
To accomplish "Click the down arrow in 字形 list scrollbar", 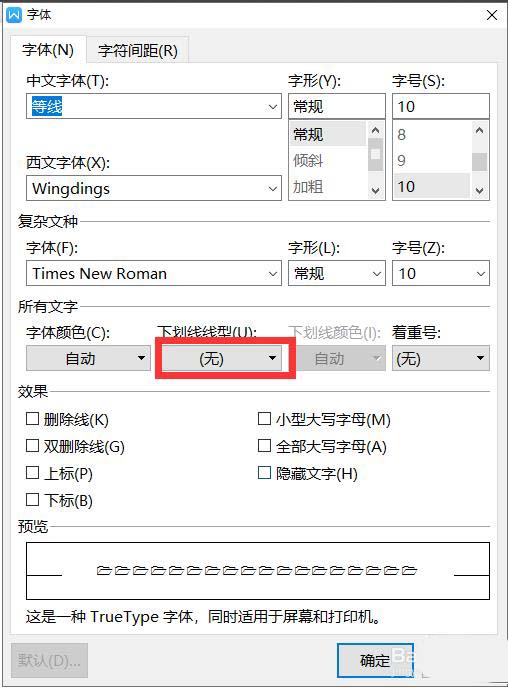I will (x=375, y=190).
